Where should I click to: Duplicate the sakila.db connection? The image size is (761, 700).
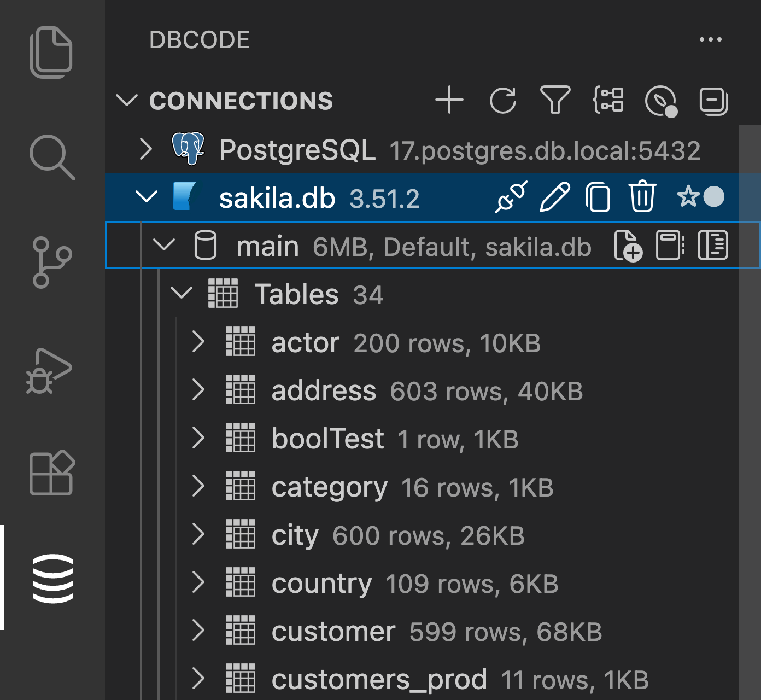(x=598, y=197)
